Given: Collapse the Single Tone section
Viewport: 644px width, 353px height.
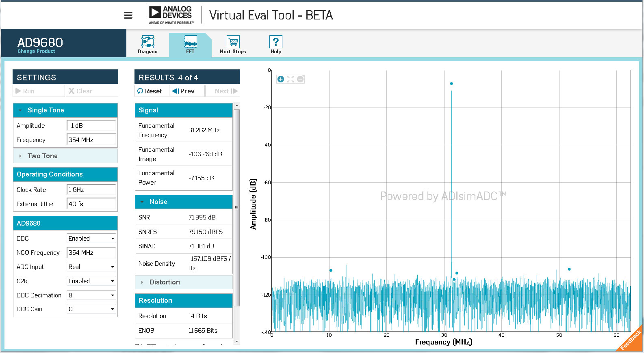Looking at the screenshot, I should [65, 110].
